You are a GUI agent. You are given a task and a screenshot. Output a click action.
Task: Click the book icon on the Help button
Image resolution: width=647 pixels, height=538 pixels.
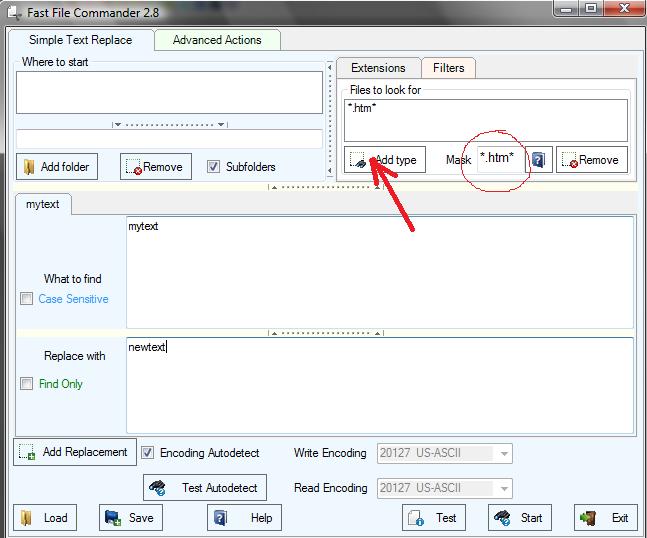pos(220,518)
